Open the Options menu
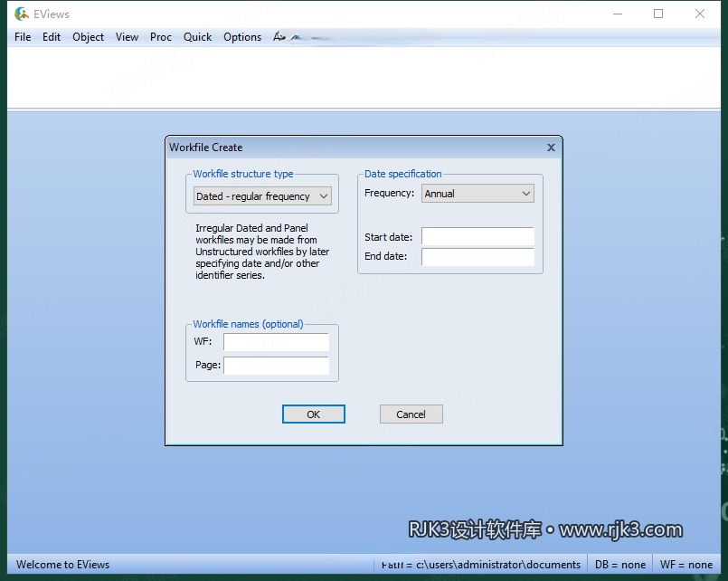728x581 pixels. pos(242,37)
